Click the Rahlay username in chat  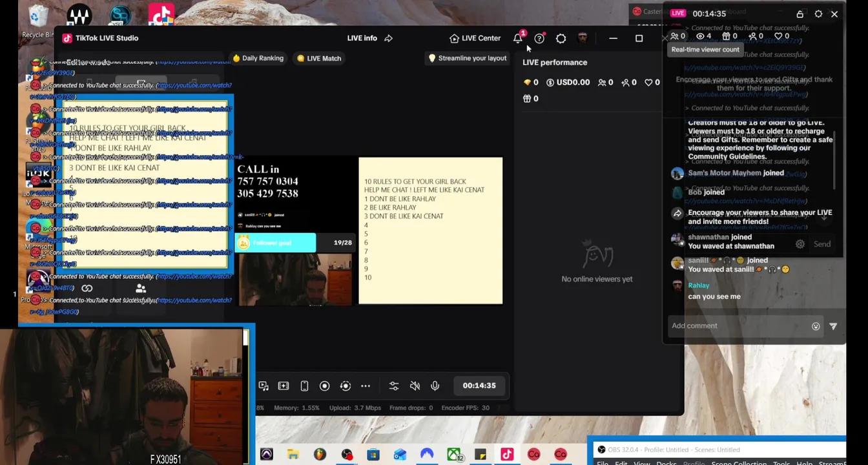pyautogui.click(x=698, y=285)
